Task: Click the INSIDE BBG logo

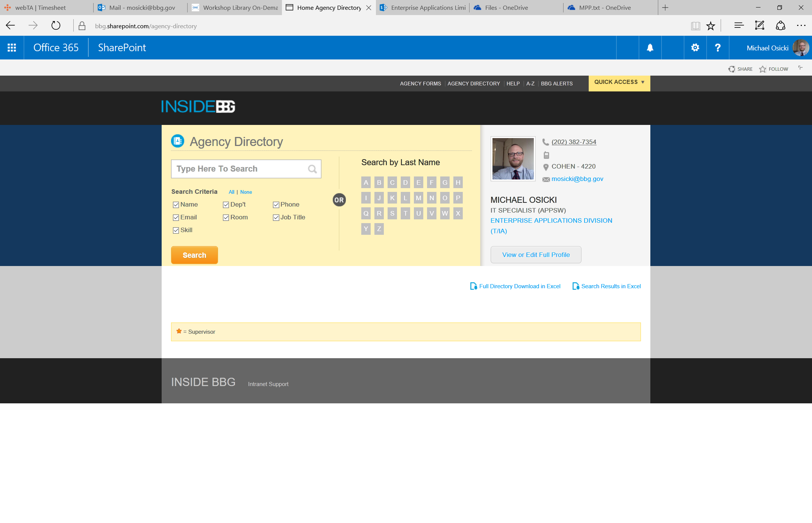Action: [198, 106]
